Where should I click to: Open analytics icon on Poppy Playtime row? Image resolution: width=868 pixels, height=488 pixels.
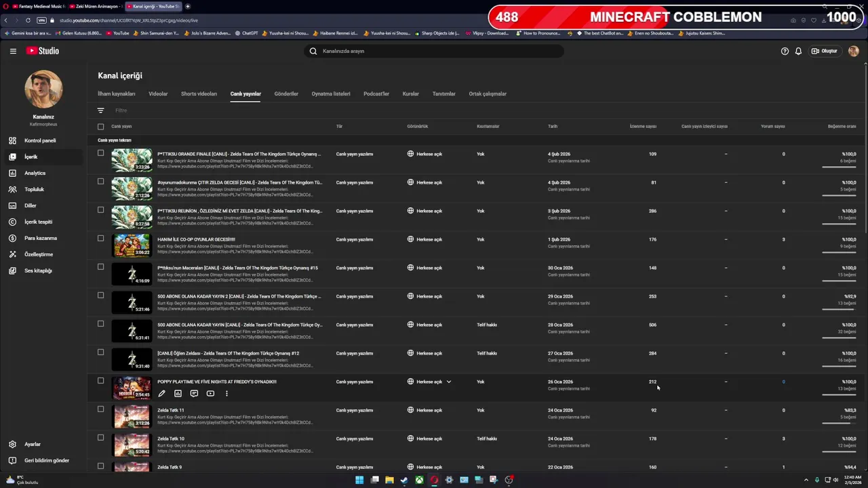(178, 393)
